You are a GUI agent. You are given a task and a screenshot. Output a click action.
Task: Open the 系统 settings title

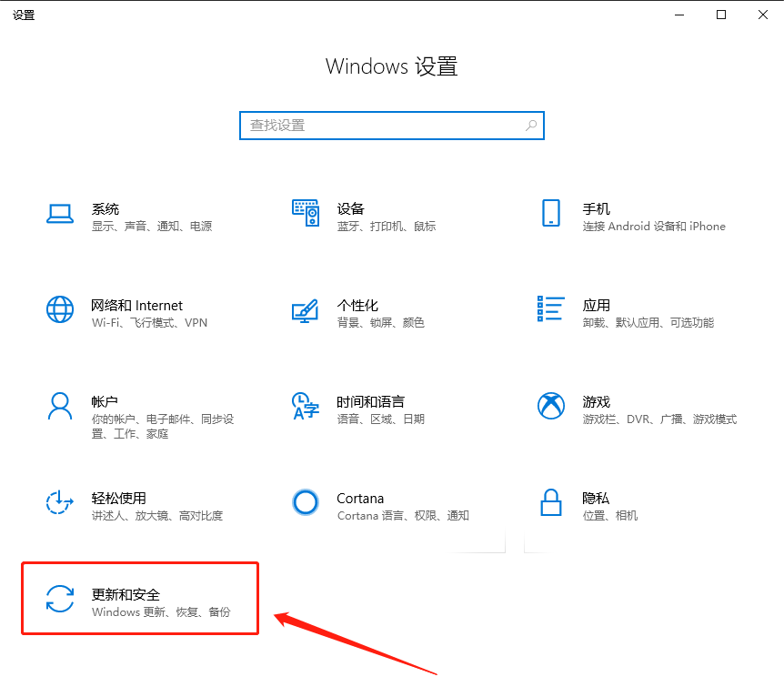(x=106, y=208)
